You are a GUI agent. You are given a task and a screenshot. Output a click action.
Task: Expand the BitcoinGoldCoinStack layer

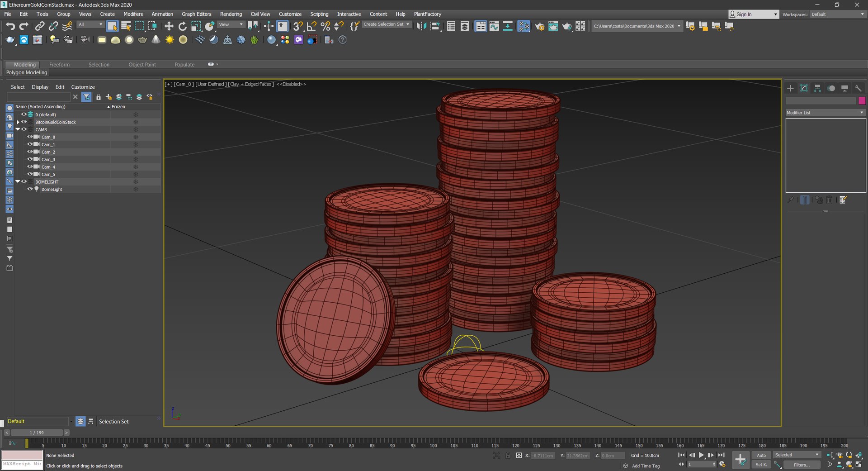[x=18, y=122]
